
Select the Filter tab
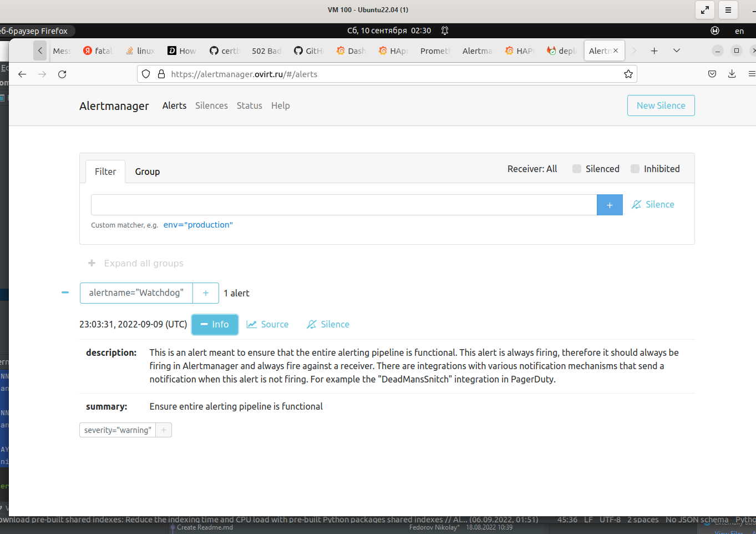tap(105, 172)
